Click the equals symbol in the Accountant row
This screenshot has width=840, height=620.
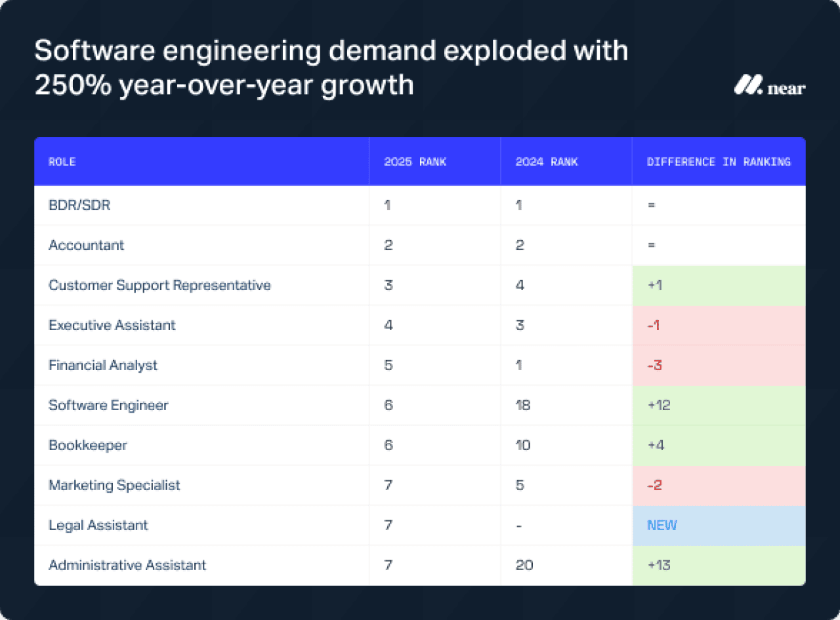click(650, 245)
